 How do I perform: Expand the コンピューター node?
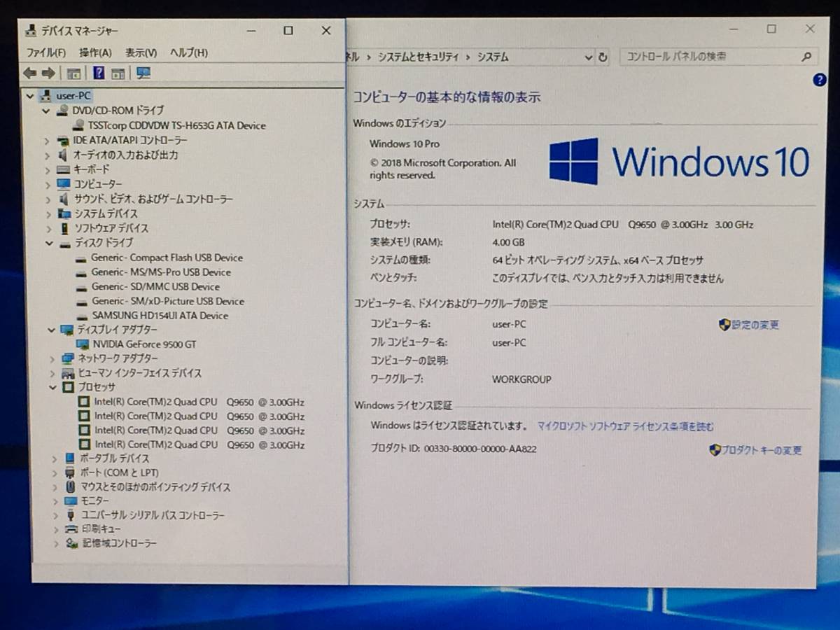click(48, 184)
